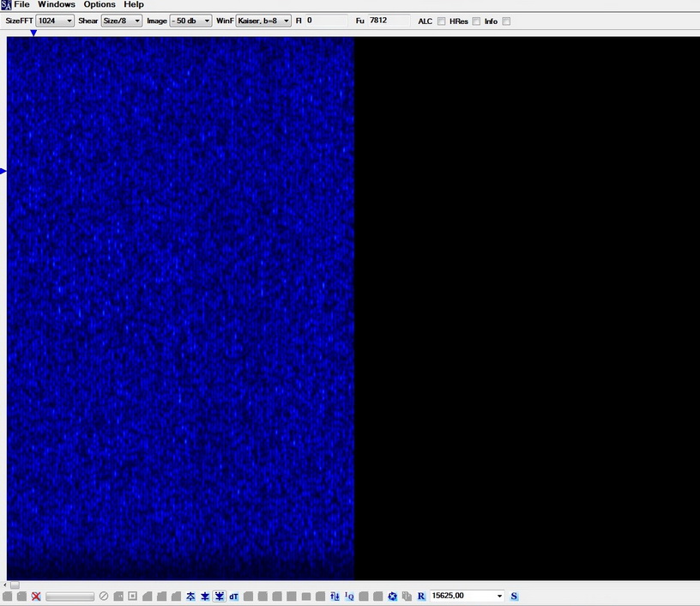The image size is (700, 606).
Task: Open the Help menu
Action: (x=134, y=4)
